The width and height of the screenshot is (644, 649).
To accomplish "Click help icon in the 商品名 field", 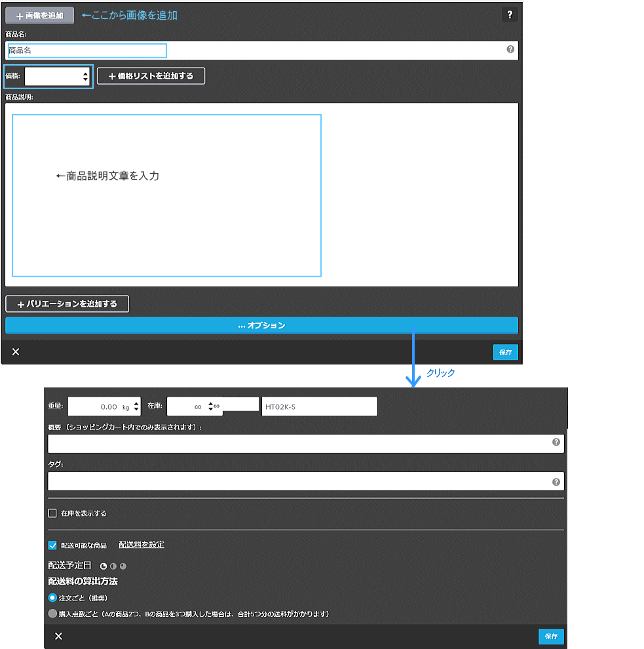I will click(x=510, y=49).
